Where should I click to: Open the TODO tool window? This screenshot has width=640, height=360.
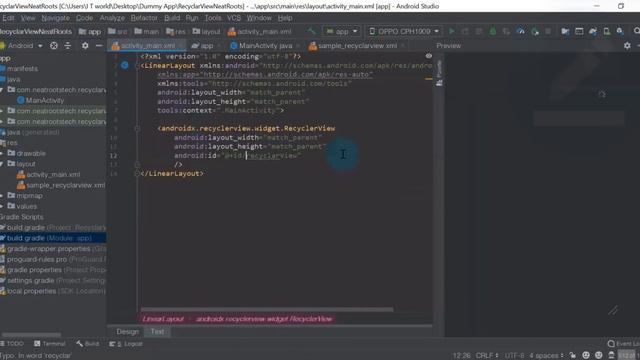[12, 344]
